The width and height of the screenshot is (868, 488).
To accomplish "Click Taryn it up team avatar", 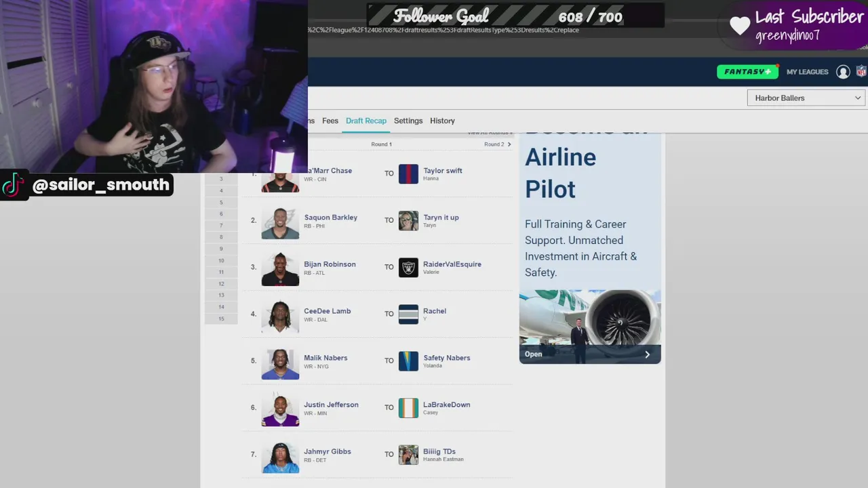I will [408, 220].
